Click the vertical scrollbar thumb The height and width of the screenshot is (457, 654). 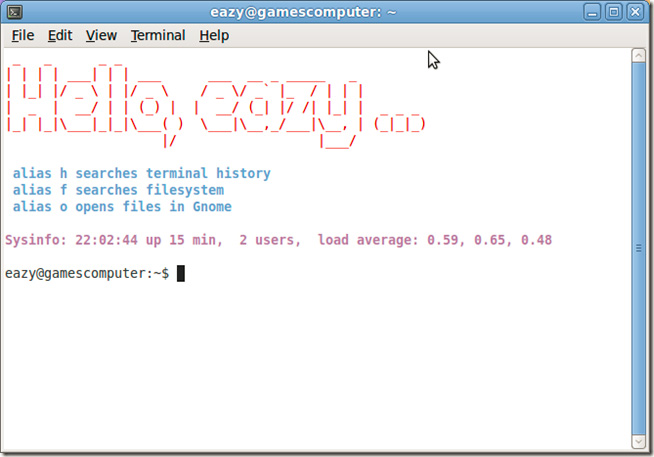click(x=639, y=249)
